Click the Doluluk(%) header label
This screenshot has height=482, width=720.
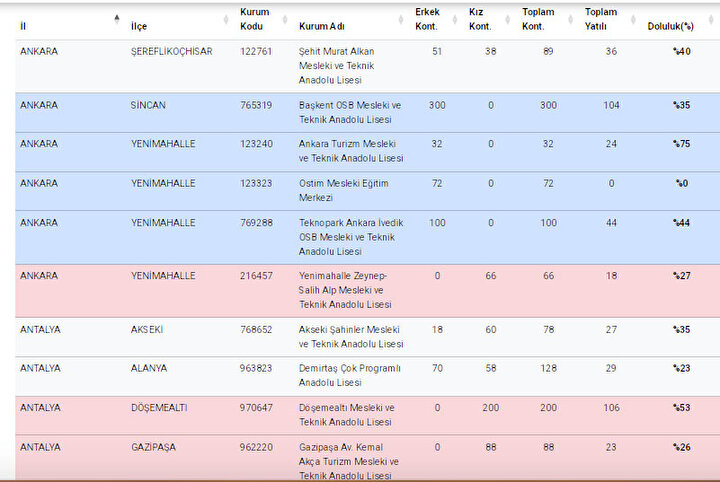point(670,26)
